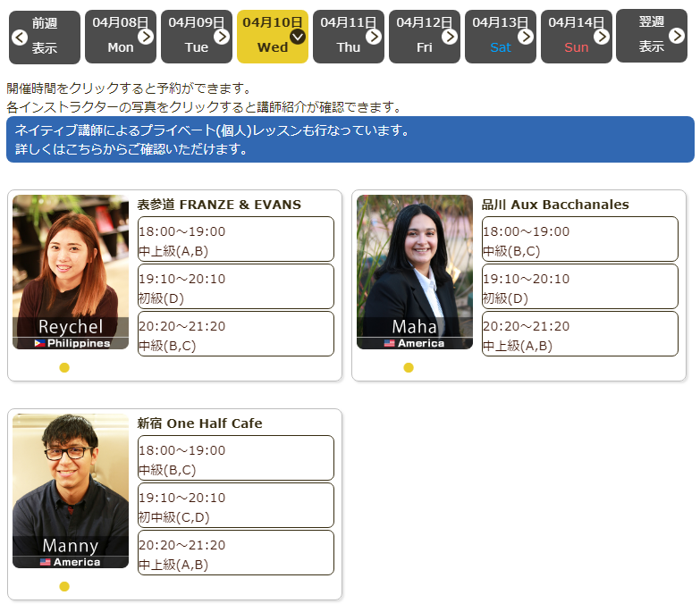Select the 04月12日 Fri date tab
700x612 pixels.
point(424,37)
